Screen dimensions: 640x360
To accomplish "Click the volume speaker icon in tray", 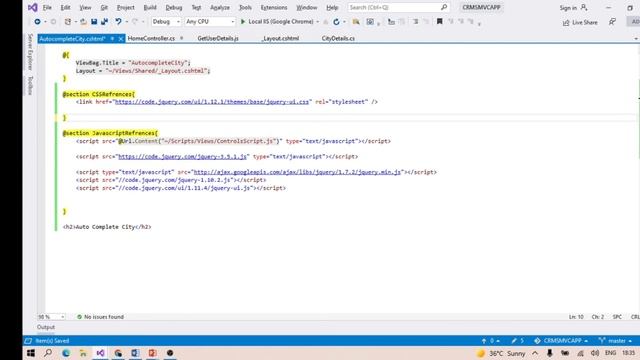I will pos(595,353).
